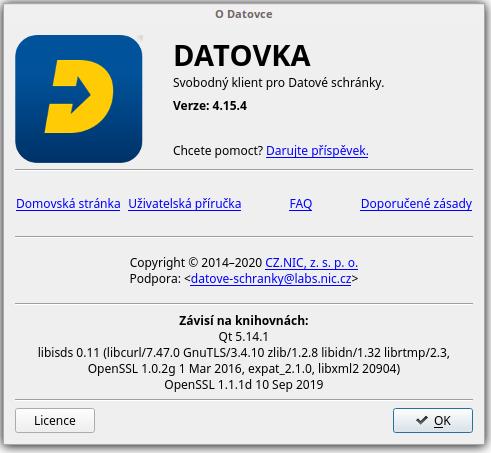Open the 'Doporučené zásady' link

[x=416, y=203]
